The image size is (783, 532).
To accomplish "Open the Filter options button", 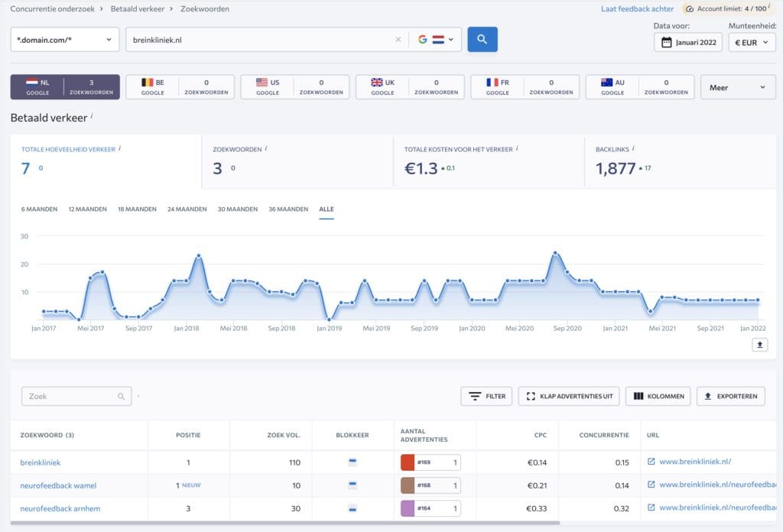I will pyautogui.click(x=486, y=396).
